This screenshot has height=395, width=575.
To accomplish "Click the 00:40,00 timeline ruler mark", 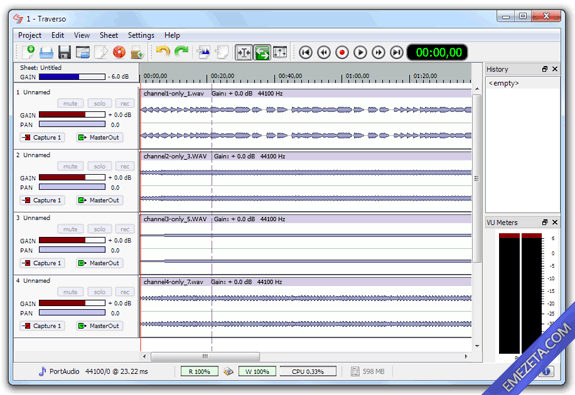I will click(290, 76).
